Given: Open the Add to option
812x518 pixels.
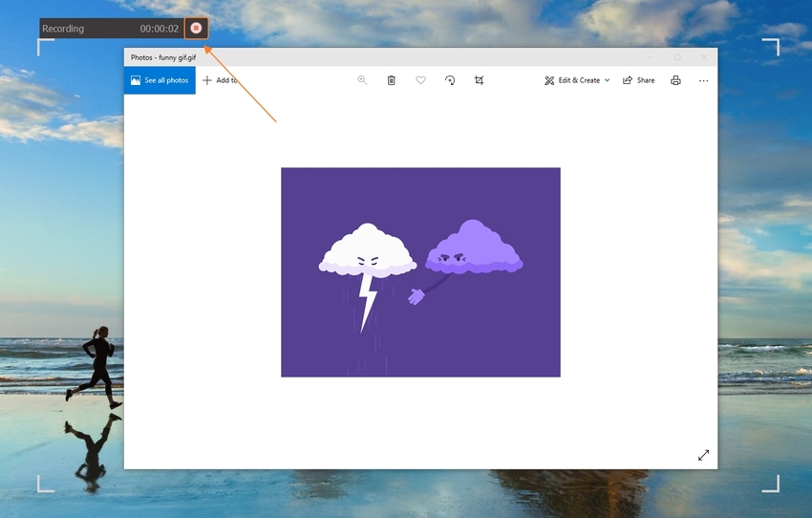Looking at the screenshot, I should [220, 80].
